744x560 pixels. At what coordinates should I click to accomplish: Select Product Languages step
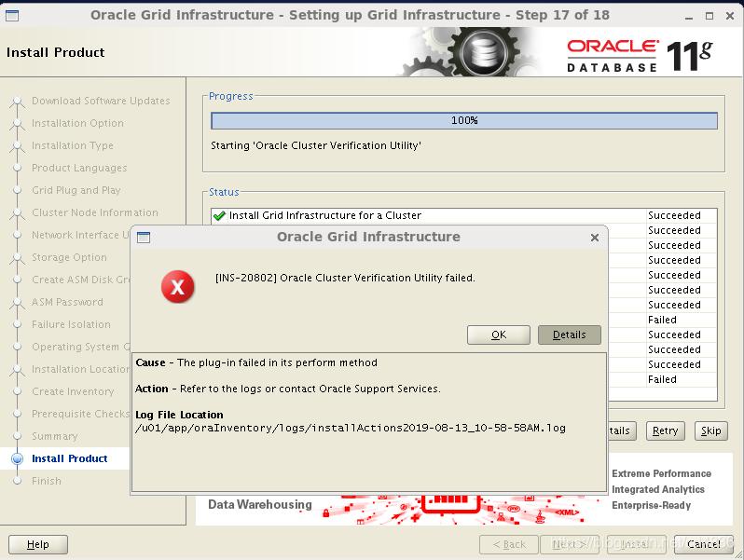pos(79,168)
